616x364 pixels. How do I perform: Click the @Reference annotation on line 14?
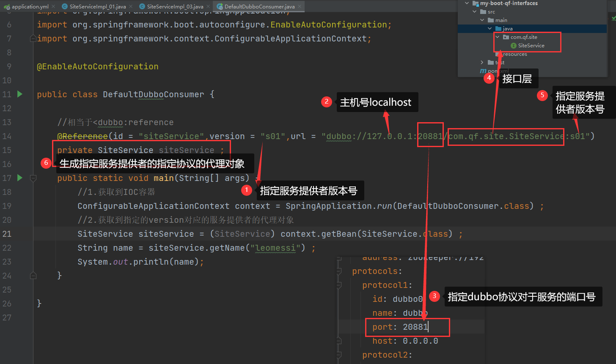tap(82, 136)
